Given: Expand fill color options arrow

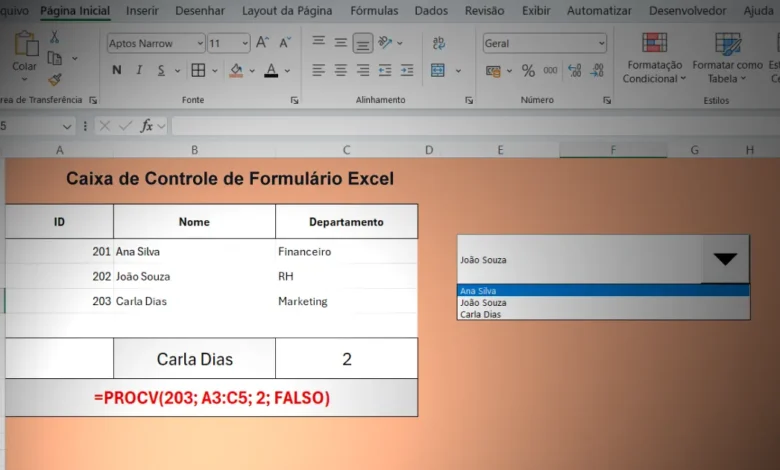Looking at the screenshot, I should click(x=252, y=71).
